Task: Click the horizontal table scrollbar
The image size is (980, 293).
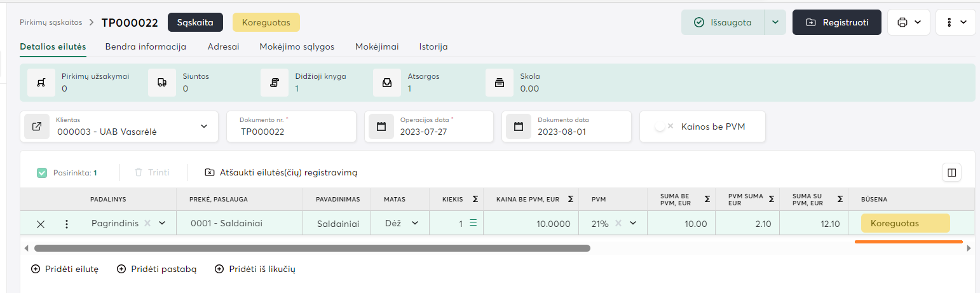Action: 311,249
